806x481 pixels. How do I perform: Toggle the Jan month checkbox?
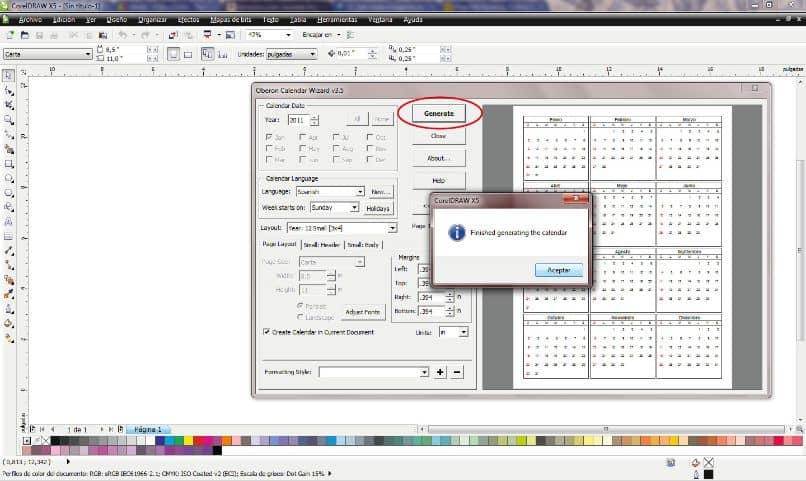click(x=269, y=137)
